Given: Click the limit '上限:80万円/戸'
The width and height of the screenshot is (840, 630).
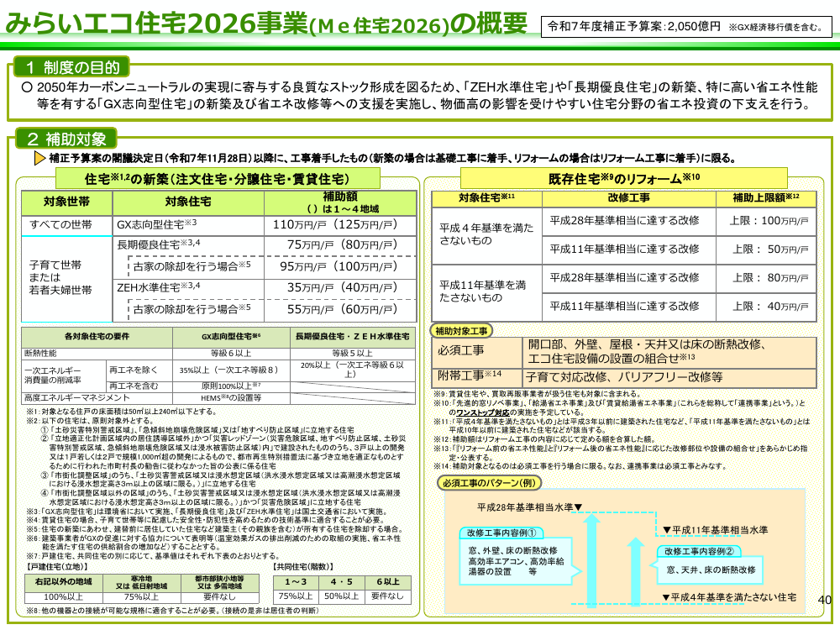Looking at the screenshot, I should point(771,278).
